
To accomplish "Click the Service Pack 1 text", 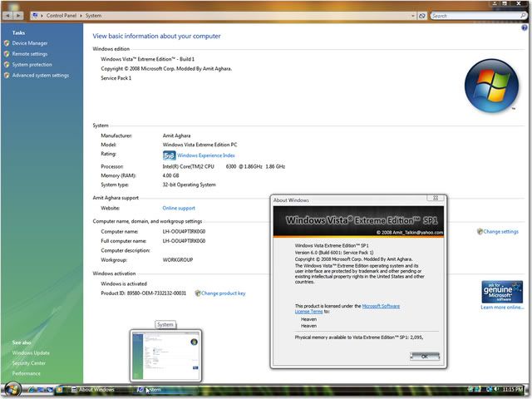I will click(116, 78).
